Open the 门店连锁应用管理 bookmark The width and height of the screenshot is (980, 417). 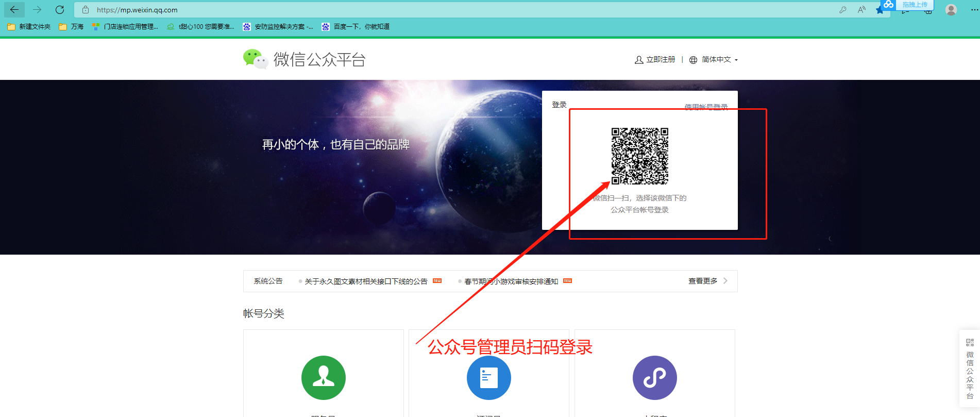125,27
